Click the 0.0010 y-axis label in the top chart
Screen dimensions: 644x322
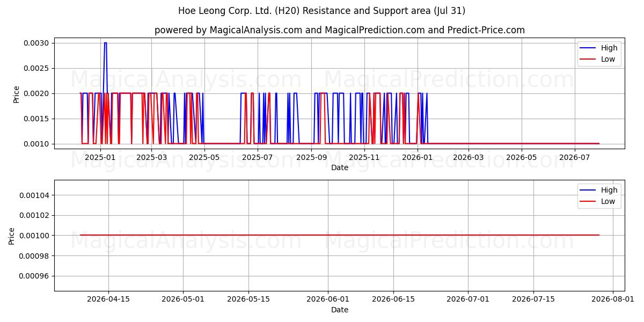36,144
